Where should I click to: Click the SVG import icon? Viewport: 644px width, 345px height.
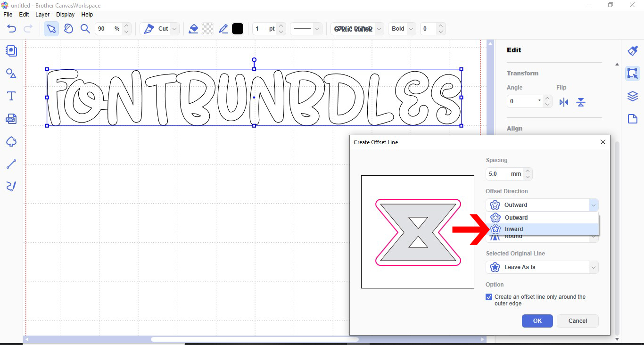point(11,119)
